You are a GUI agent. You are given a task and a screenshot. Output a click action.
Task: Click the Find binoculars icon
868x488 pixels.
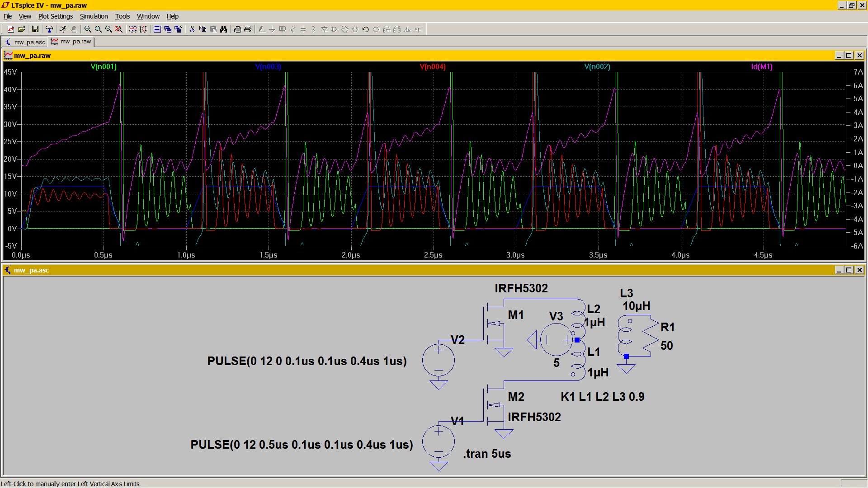(x=223, y=29)
